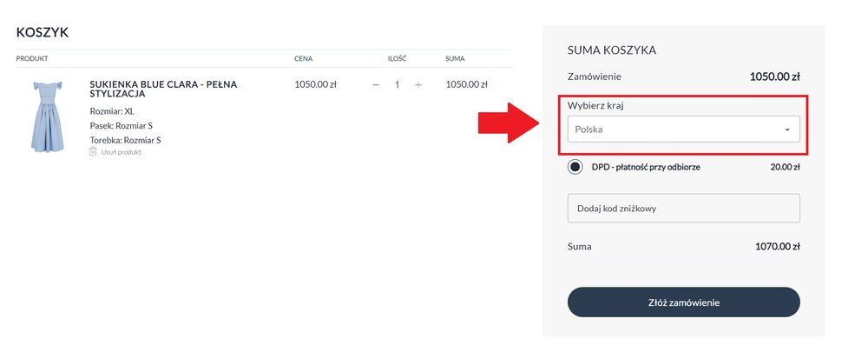Click the ILOŚĆ column header

pos(397,58)
